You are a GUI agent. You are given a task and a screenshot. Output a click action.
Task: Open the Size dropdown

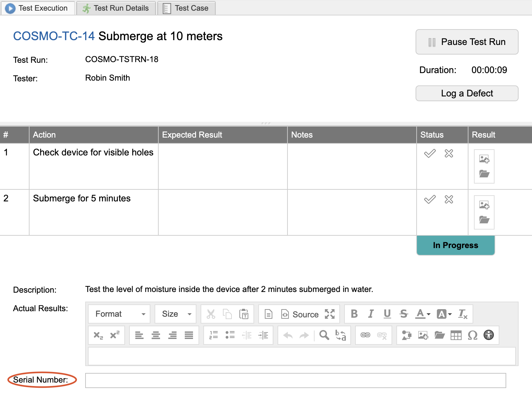click(176, 314)
